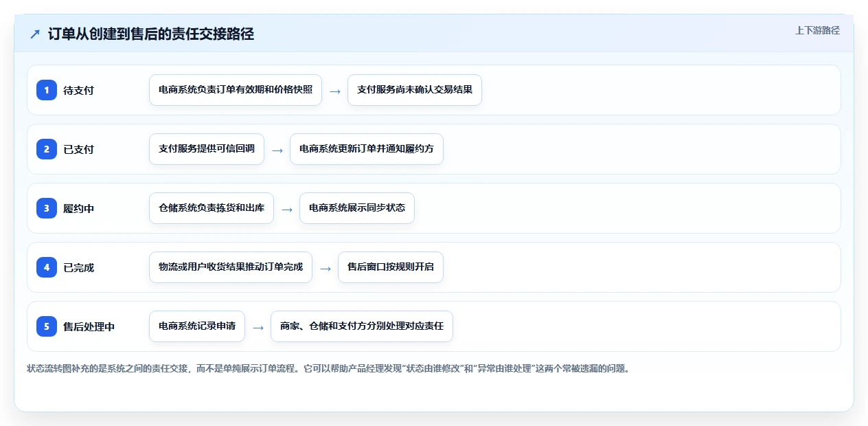Click the arrow in the 已完成 row
Screen dimensions: 868x426
click(325, 268)
